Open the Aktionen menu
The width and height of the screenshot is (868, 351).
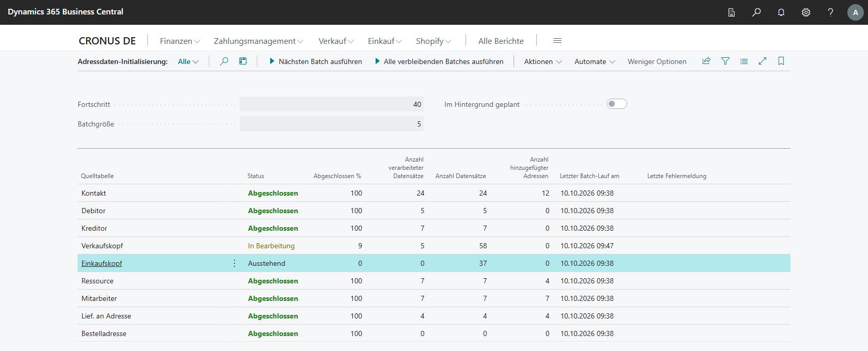[543, 61]
